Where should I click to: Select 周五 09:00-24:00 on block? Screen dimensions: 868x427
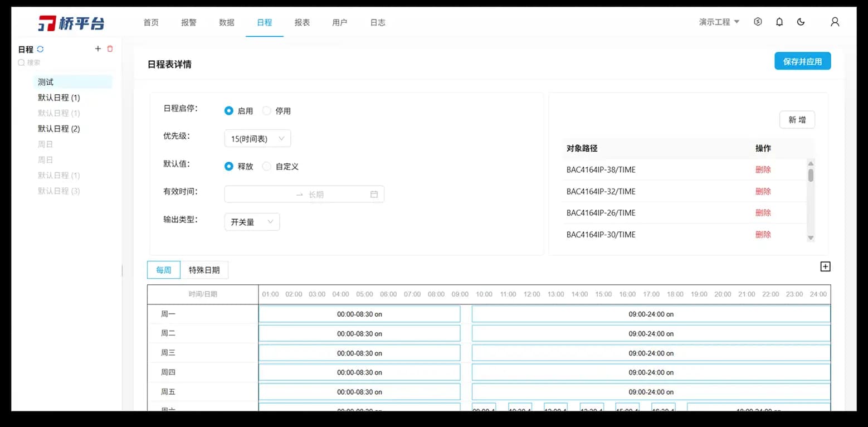click(x=651, y=392)
